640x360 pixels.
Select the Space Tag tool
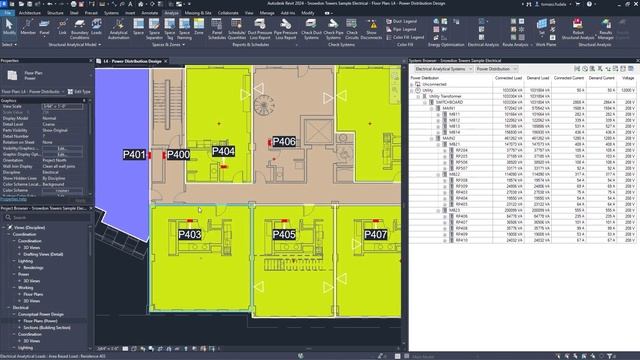169,29
